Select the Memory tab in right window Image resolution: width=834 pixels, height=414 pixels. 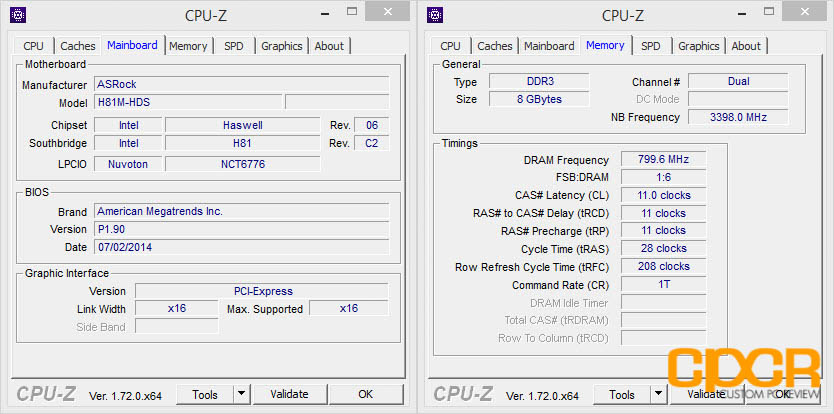(605, 45)
